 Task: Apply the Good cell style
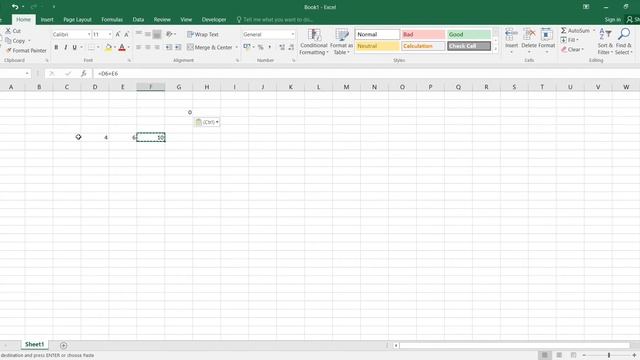tap(469, 35)
